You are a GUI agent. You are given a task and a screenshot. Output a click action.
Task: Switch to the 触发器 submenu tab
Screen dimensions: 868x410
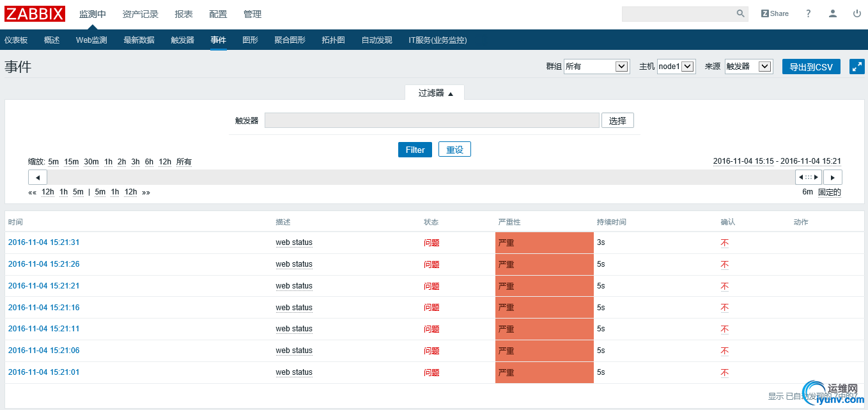click(x=182, y=40)
